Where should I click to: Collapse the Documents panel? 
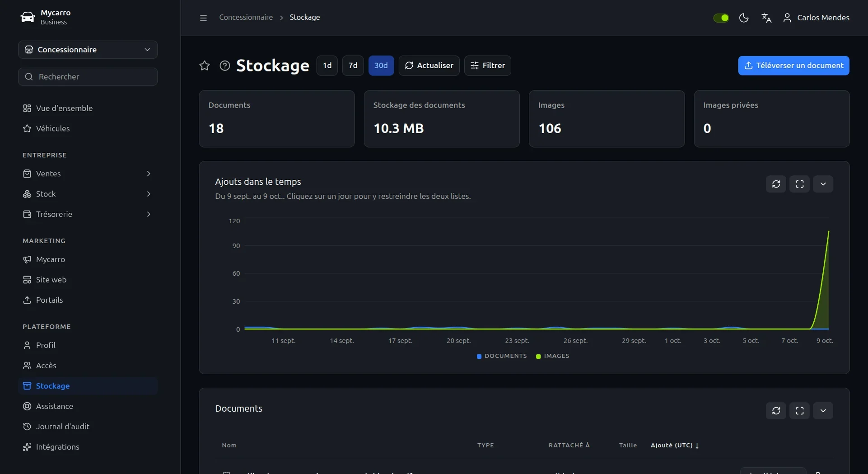(823, 411)
